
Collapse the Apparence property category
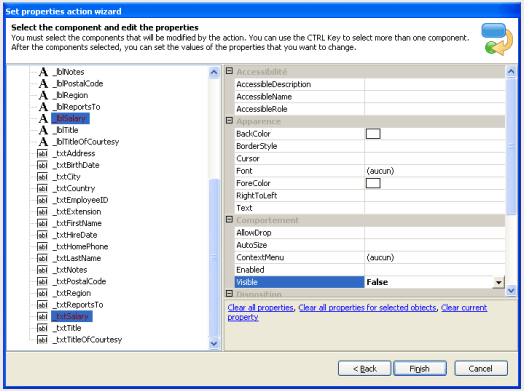230,120
